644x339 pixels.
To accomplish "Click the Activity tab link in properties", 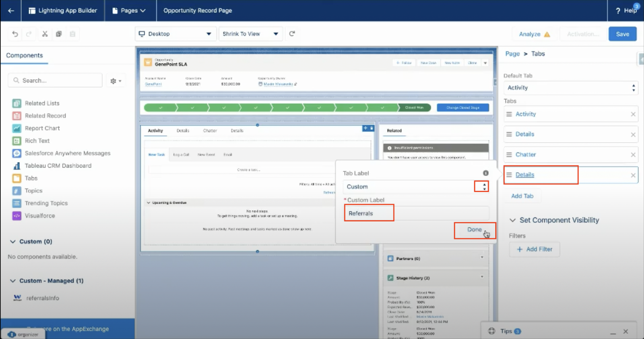I will [526, 114].
